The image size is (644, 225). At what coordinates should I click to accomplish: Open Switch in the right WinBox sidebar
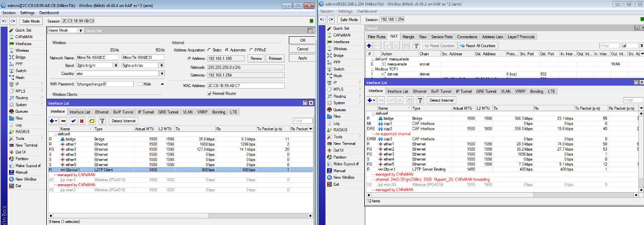click(x=339, y=69)
